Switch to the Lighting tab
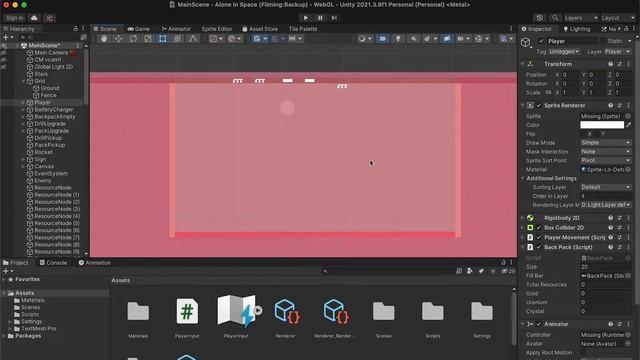This screenshot has height=360, width=640. coord(577,29)
